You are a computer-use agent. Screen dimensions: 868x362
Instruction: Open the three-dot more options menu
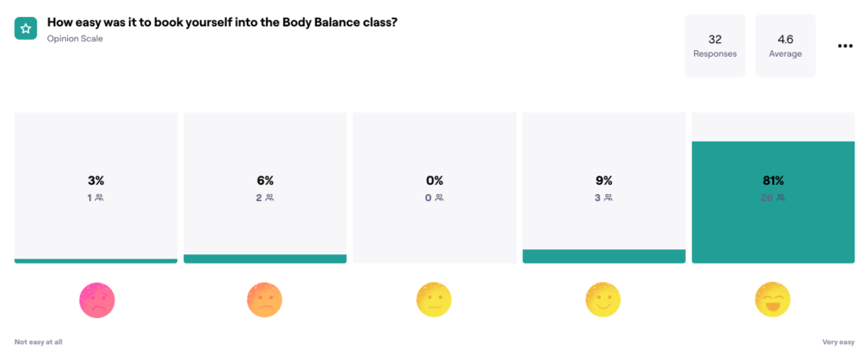[845, 46]
